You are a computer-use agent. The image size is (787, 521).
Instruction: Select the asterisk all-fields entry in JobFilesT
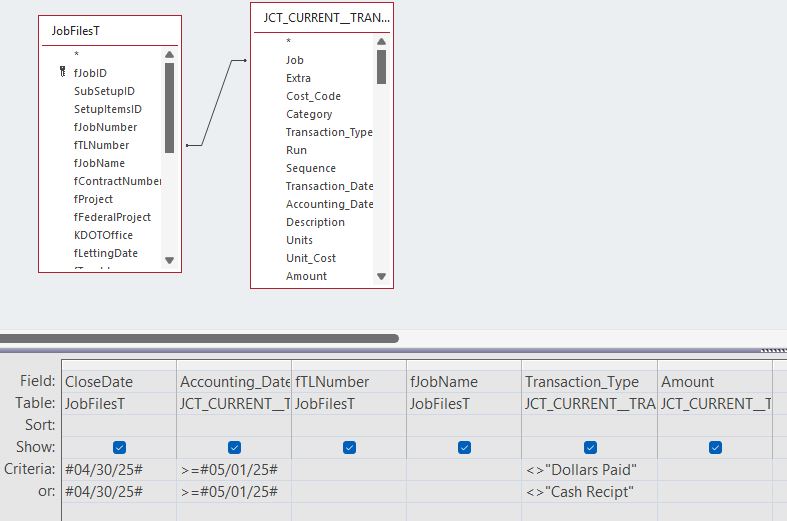point(77,55)
